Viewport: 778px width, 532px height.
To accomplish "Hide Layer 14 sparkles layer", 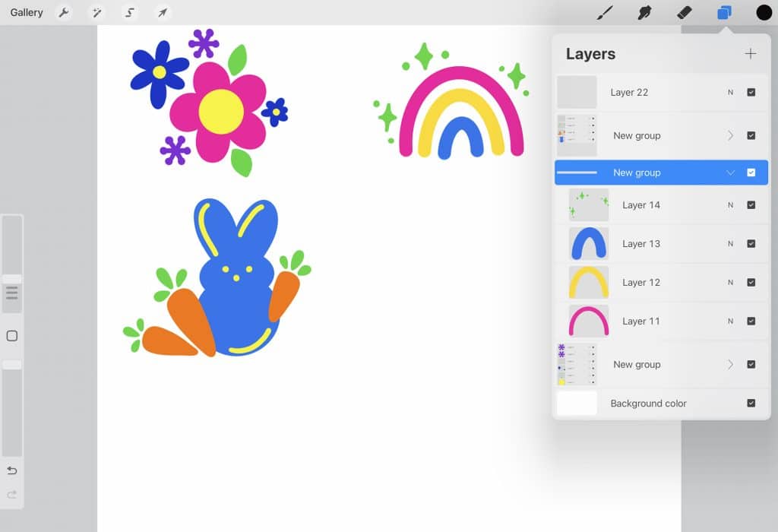I will click(x=751, y=205).
